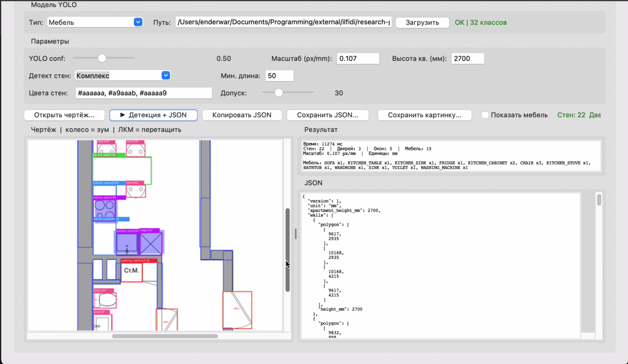
Task: Adjust the YOLO conf slider handle
Action: coord(102,58)
